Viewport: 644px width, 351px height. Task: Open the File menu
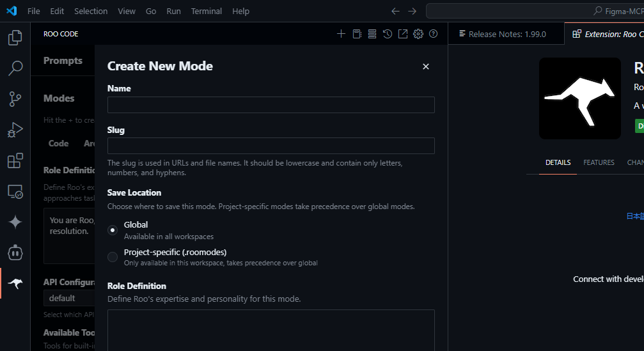34,11
